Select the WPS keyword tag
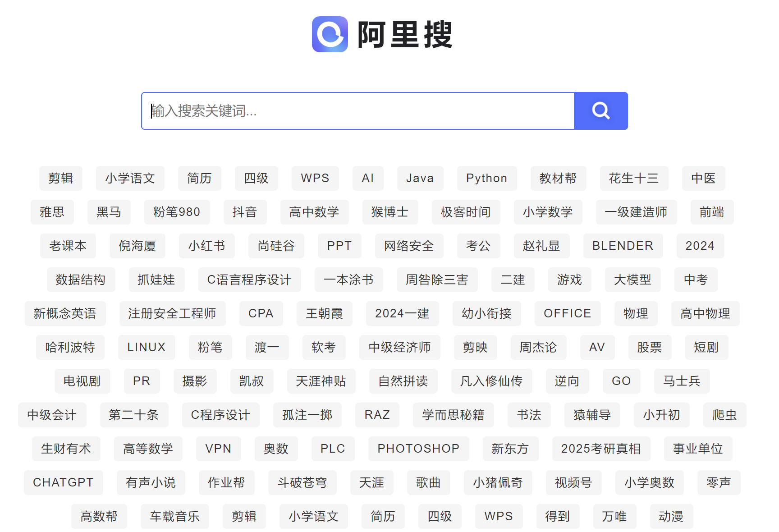Viewport: 779px width, 532px height. [315, 179]
